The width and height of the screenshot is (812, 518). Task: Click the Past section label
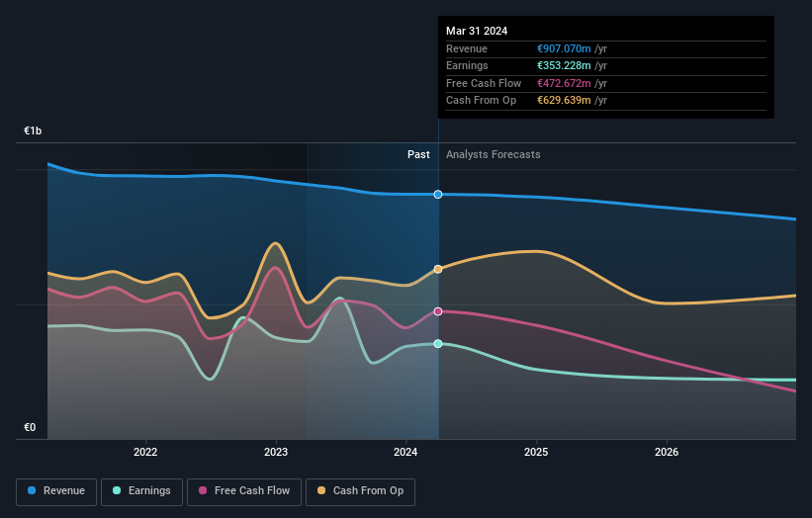(418, 155)
